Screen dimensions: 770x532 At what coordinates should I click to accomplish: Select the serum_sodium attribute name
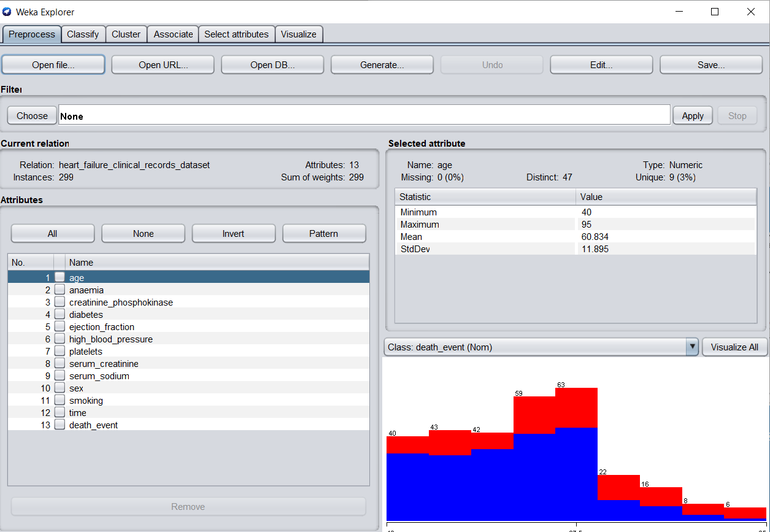[x=99, y=376]
